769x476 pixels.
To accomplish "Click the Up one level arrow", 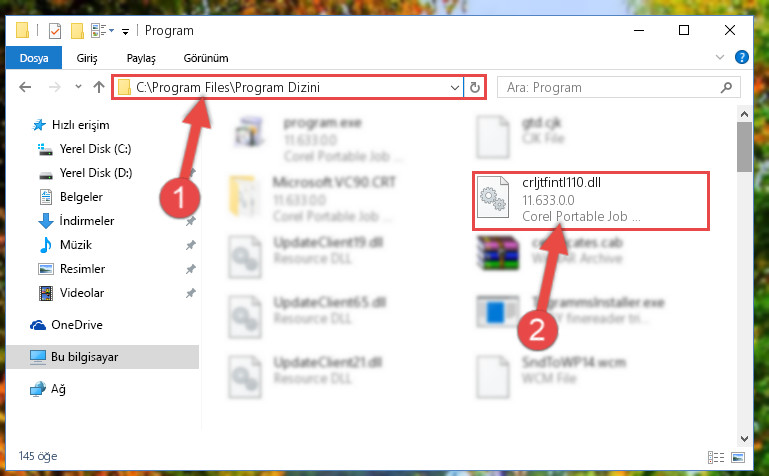I will coord(99,87).
